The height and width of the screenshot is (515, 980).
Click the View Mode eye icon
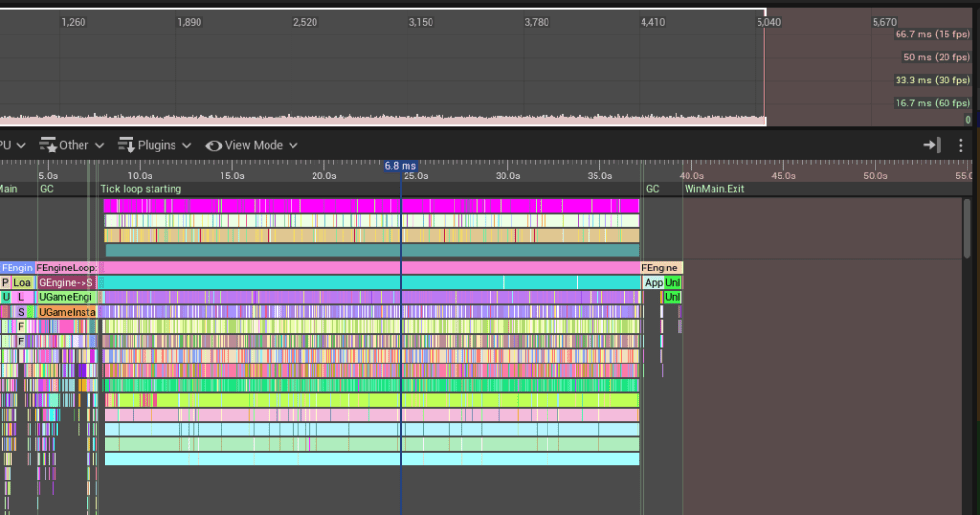(x=214, y=145)
